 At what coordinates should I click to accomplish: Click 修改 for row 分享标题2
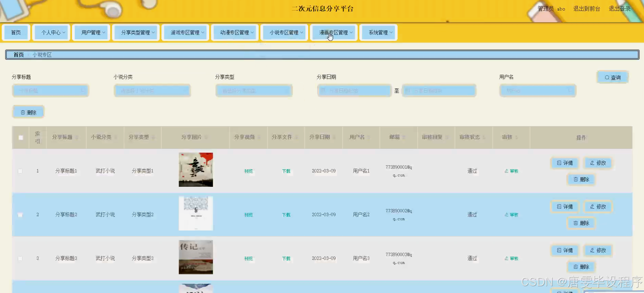598,207
